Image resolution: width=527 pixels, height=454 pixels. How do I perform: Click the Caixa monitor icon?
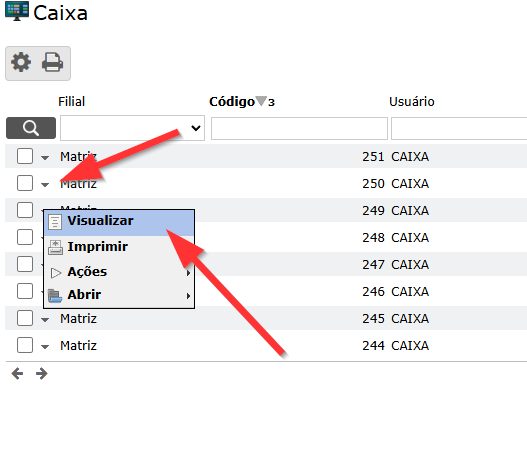[17, 11]
